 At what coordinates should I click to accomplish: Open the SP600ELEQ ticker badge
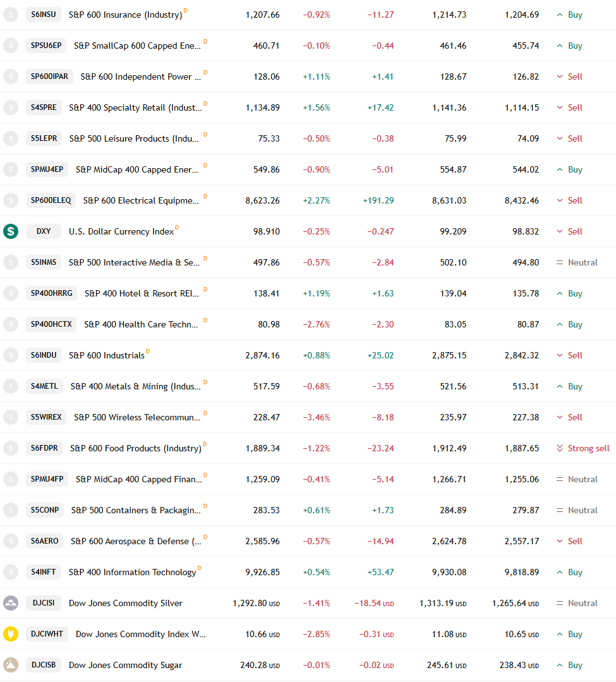[51, 200]
